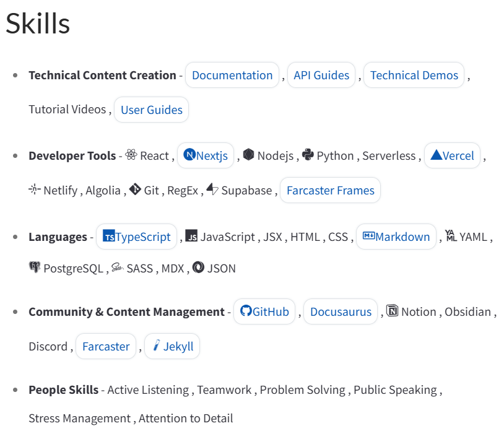Click the Supabase bolt icon

[x=212, y=189]
